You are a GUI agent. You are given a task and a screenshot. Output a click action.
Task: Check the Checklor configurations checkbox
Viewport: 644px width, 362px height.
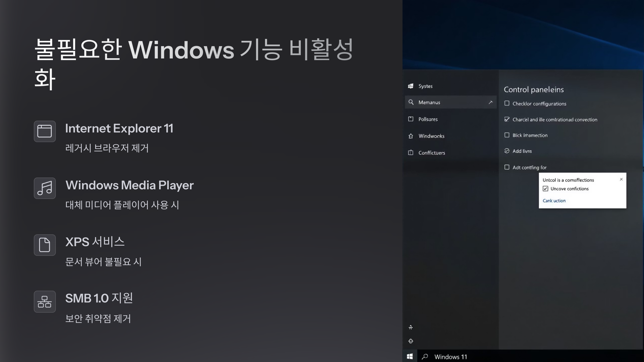point(507,103)
